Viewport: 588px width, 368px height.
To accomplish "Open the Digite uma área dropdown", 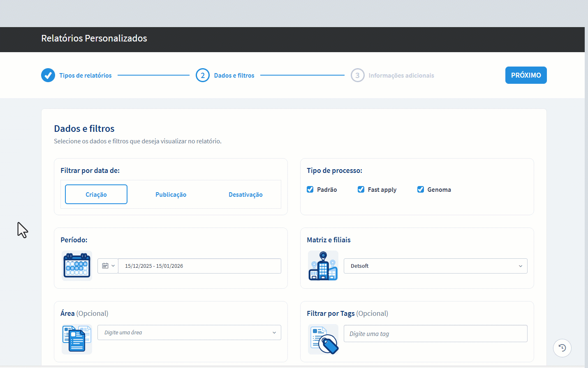I will [x=189, y=332].
